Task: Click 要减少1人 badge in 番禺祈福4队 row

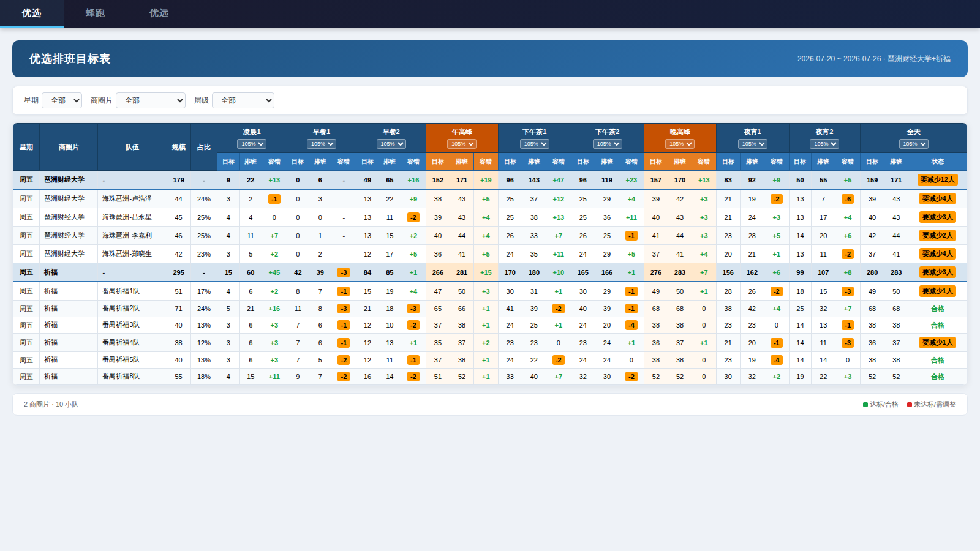Action: pyautogui.click(x=938, y=343)
